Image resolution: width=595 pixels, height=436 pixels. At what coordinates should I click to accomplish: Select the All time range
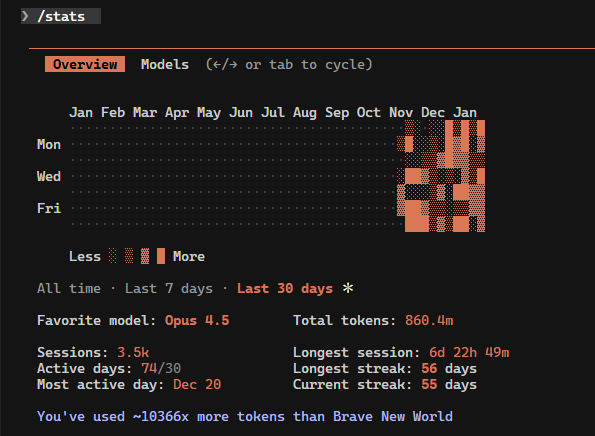coord(69,288)
